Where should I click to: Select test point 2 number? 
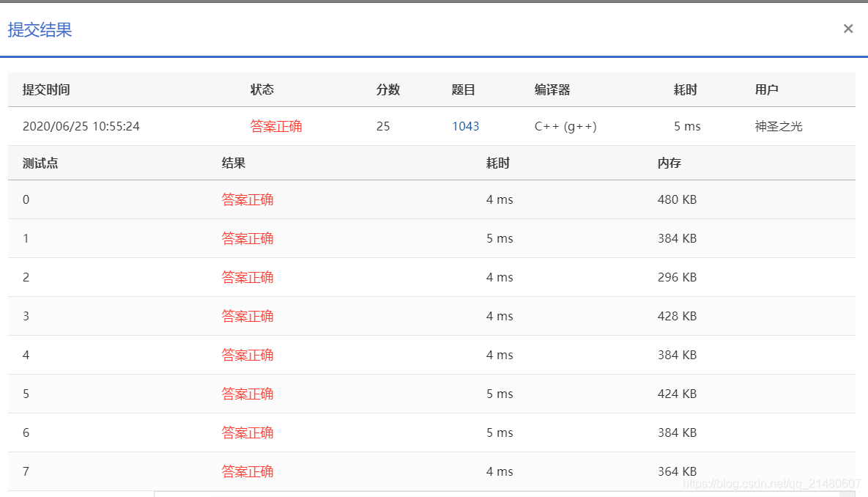pos(26,277)
